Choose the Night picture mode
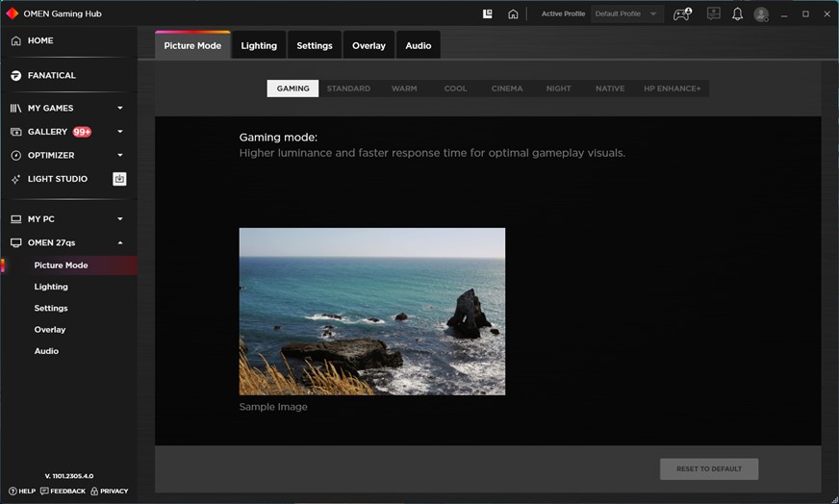This screenshot has width=839, height=504. pos(558,88)
